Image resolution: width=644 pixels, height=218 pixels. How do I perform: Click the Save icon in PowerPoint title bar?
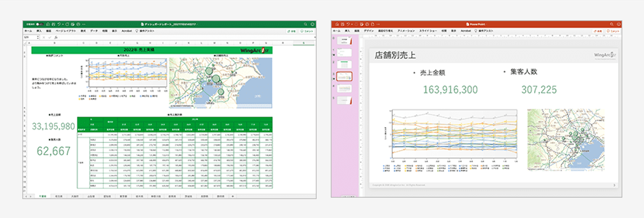click(343, 24)
